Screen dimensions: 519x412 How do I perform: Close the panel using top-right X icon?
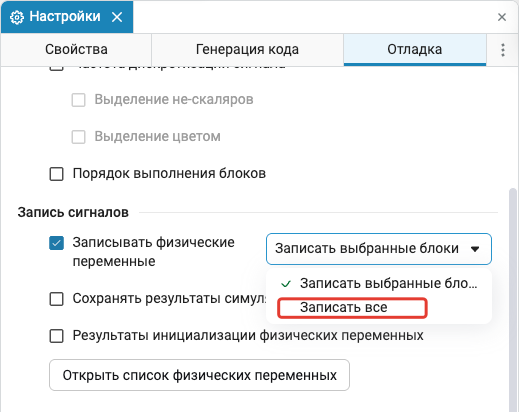(502, 17)
